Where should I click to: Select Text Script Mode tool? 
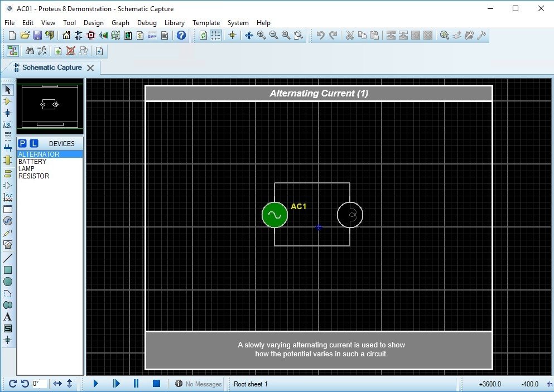tap(8, 136)
